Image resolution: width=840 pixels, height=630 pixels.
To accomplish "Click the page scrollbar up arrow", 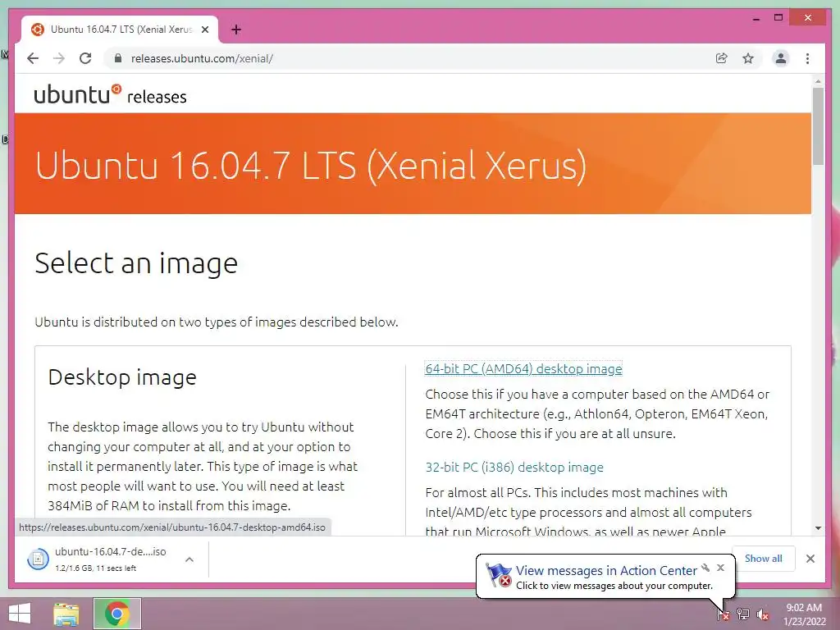I will coord(818,81).
